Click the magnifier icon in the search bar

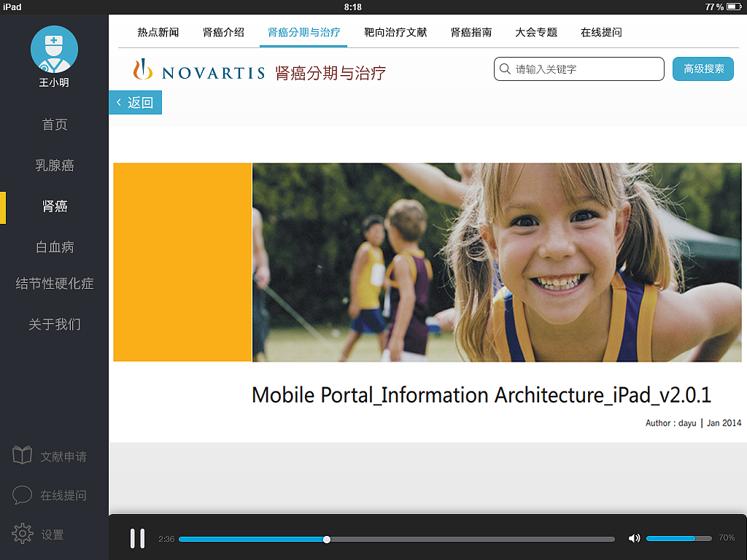pyautogui.click(x=506, y=69)
